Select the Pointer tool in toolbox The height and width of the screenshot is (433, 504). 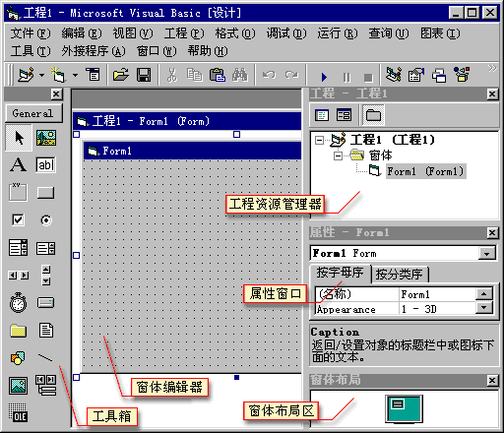tap(19, 138)
